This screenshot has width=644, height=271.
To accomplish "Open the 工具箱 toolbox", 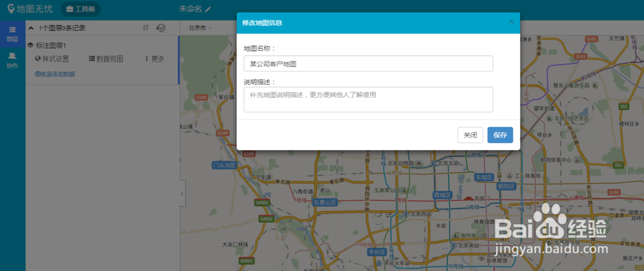I will pos(80,8).
